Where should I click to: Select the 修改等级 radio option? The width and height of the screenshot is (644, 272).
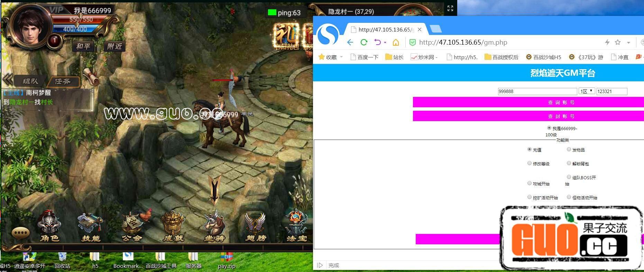[x=529, y=163]
